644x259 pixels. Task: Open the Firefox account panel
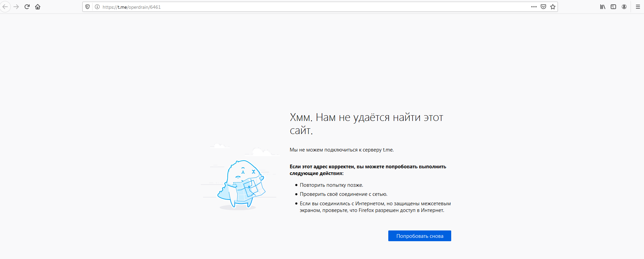[624, 7]
